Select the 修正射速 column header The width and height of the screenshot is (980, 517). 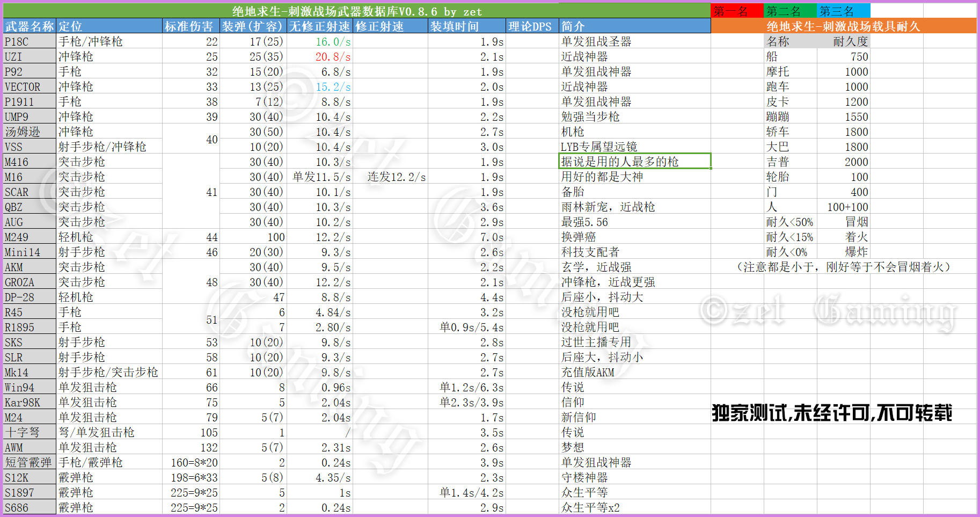[390, 26]
